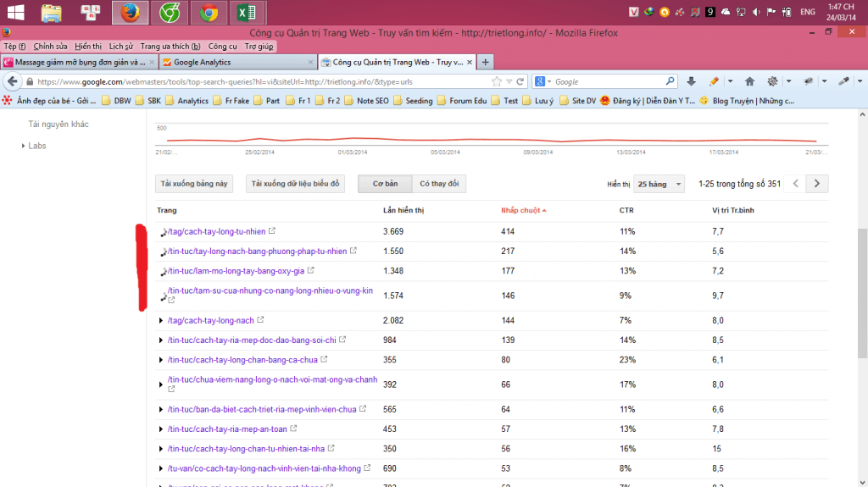
Task: Click ENG language indicator in tray
Action: pyautogui.click(x=807, y=12)
